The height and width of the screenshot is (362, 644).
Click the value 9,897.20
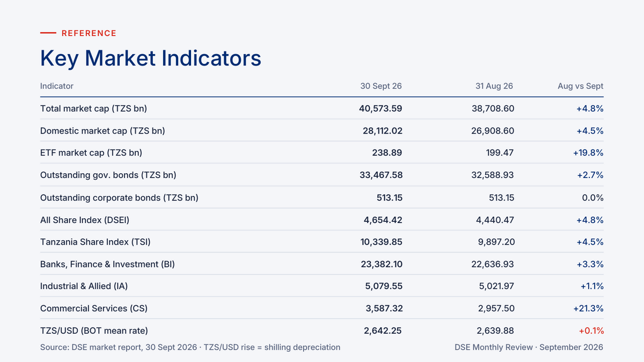coord(496,242)
